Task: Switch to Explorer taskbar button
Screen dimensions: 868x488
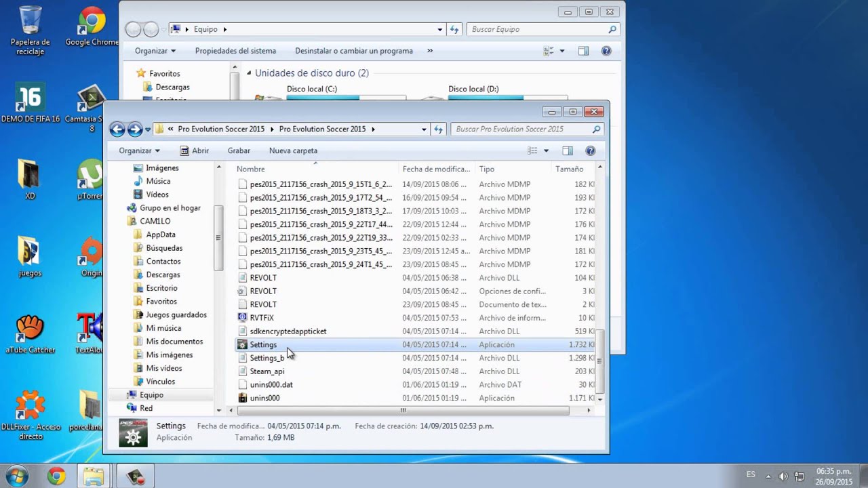Action: (x=94, y=476)
